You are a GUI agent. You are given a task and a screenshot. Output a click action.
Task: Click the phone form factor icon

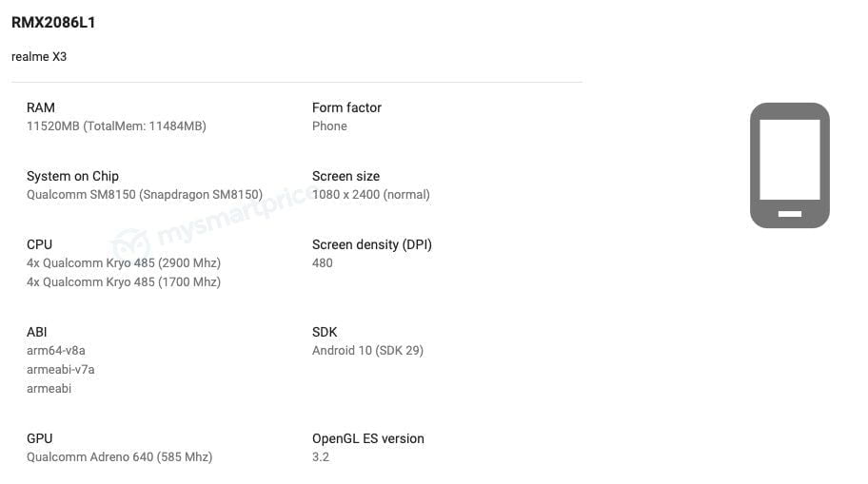(789, 165)
